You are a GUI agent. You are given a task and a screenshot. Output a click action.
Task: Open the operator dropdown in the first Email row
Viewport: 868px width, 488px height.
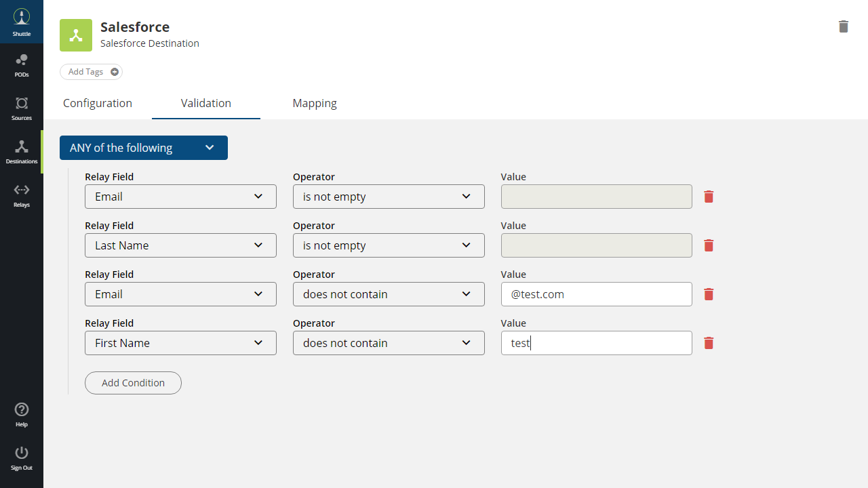389,197
